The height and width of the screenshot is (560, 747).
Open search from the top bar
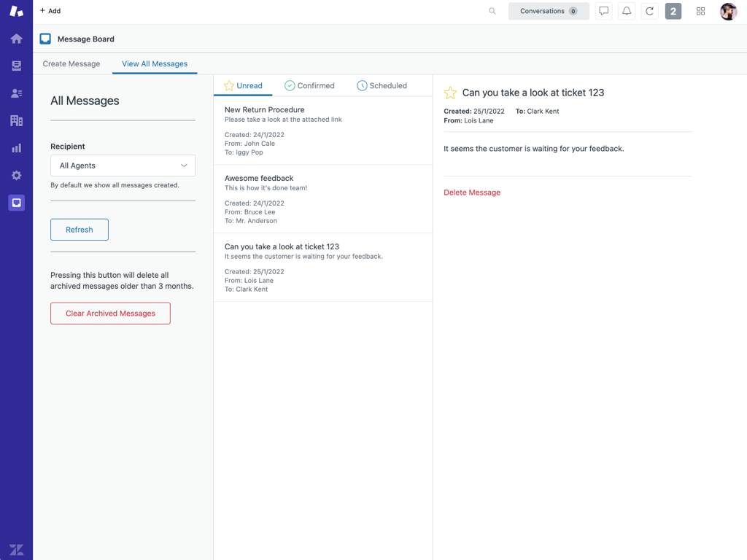click(492, 11)
